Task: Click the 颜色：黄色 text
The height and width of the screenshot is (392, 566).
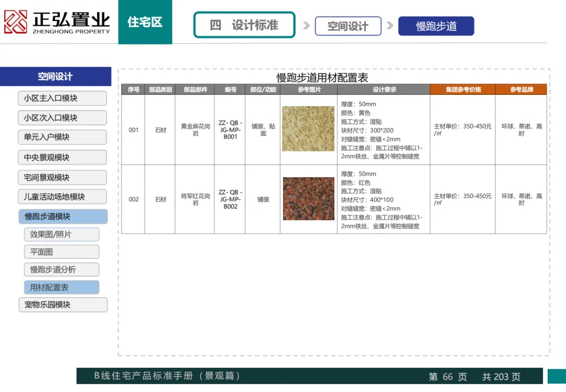Action: (355, 113)
